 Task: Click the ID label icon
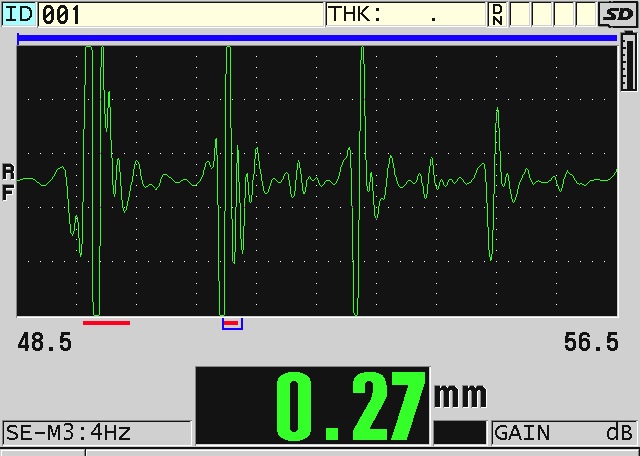tap(19, 14)
